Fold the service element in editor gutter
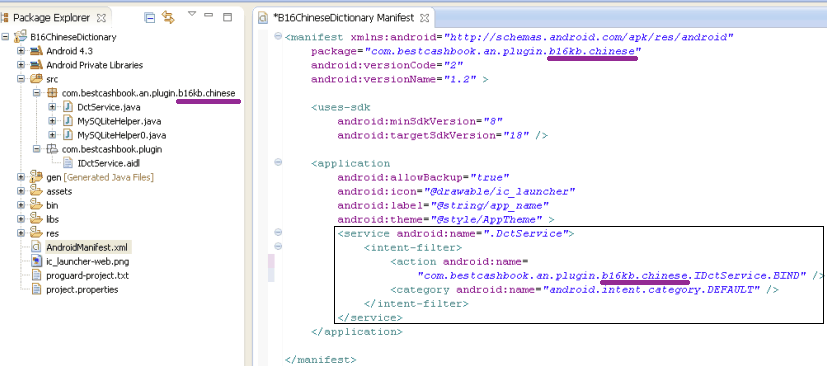Image resolution: width=827 pixels, height=366 pixels. coord(278,232)
